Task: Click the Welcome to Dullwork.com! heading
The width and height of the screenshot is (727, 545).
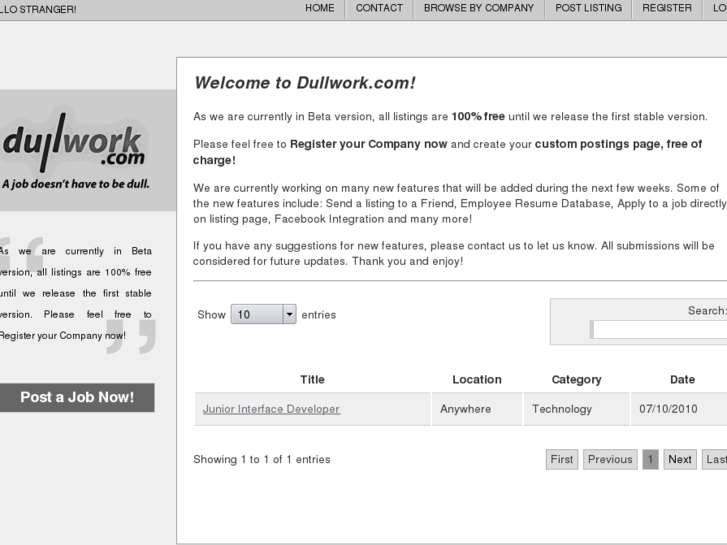Action: click(x=305, y=83)
